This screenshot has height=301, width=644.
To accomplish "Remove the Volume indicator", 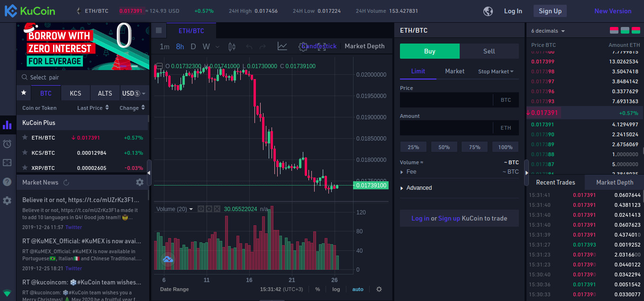I will click(217, 209).
